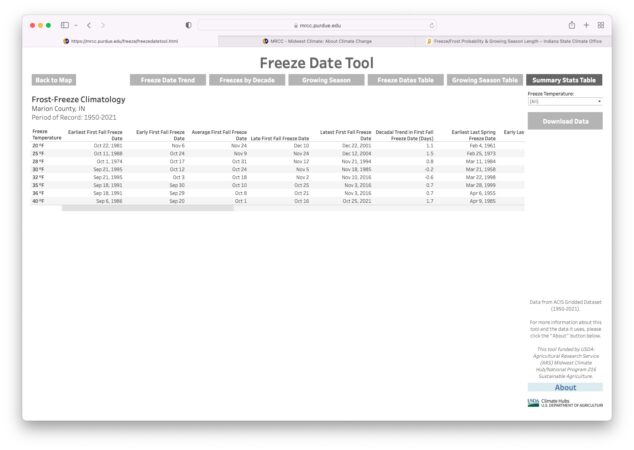Click the Safari sidebar toggle icon

[x=65, y=24]
